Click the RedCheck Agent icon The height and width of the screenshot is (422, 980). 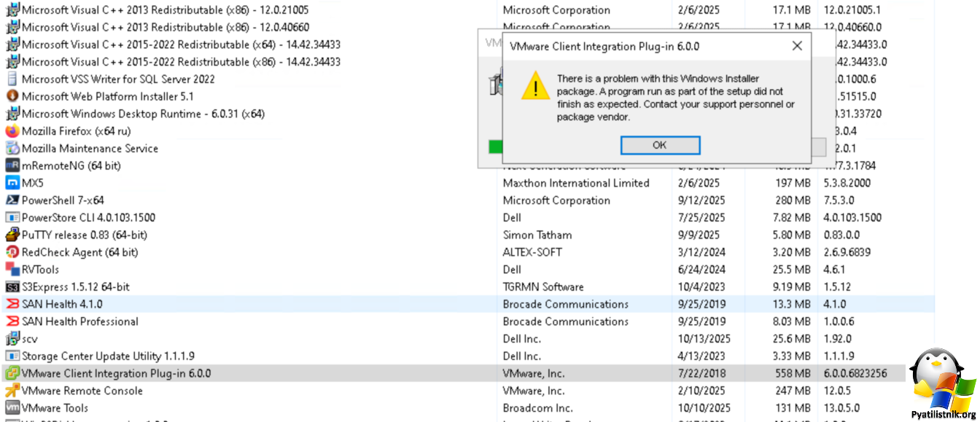click(x=12, y=252)
